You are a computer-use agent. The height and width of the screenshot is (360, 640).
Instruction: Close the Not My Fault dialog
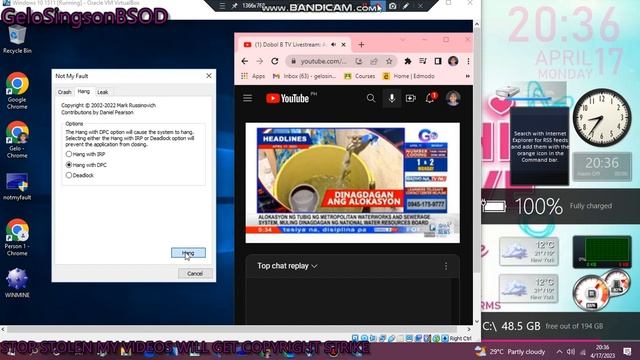tap(209, 76)
